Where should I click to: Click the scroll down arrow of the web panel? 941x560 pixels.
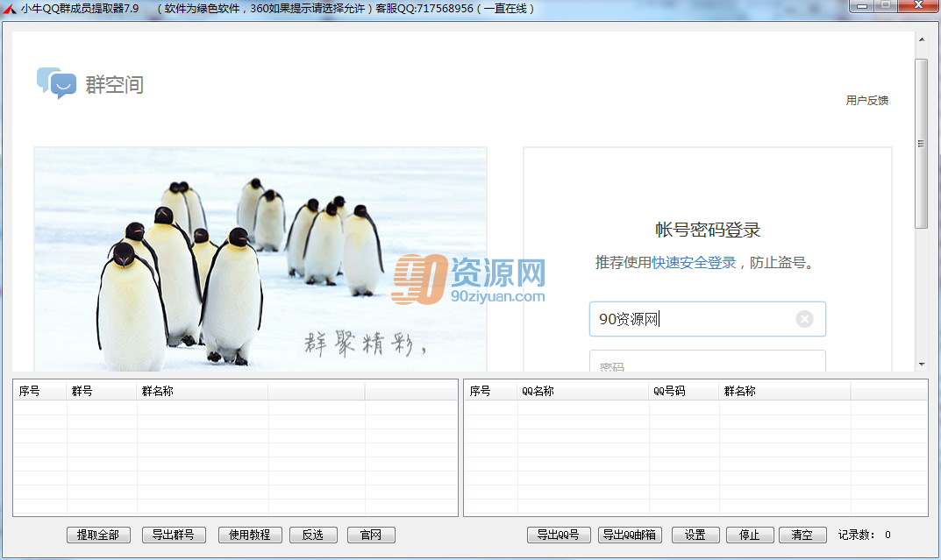coord(921,364)
